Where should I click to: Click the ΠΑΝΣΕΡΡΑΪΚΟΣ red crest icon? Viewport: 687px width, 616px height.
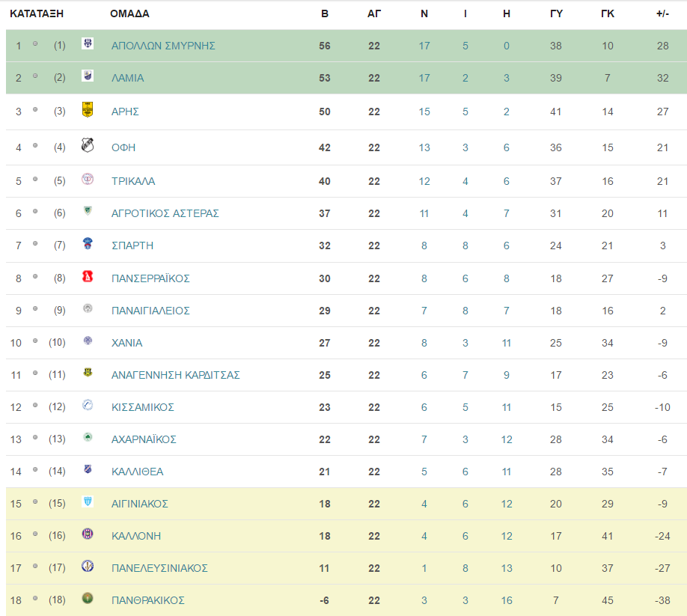88,276
